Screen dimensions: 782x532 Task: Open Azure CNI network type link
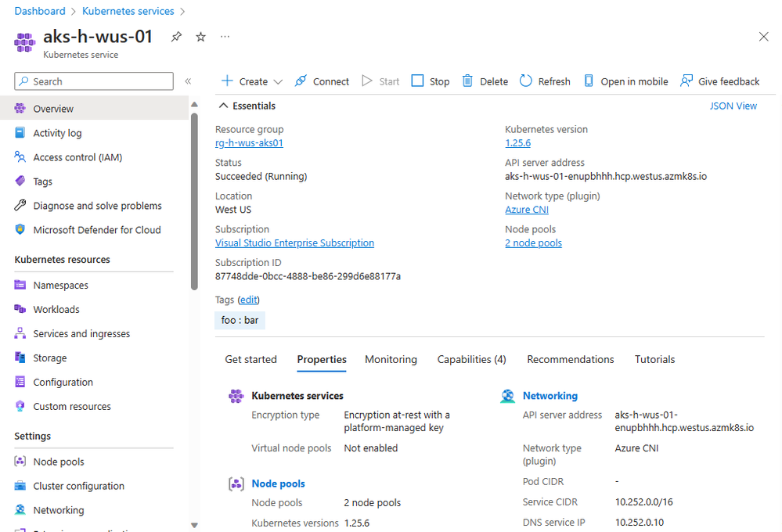pyautogui.click(x=527, y=210)
